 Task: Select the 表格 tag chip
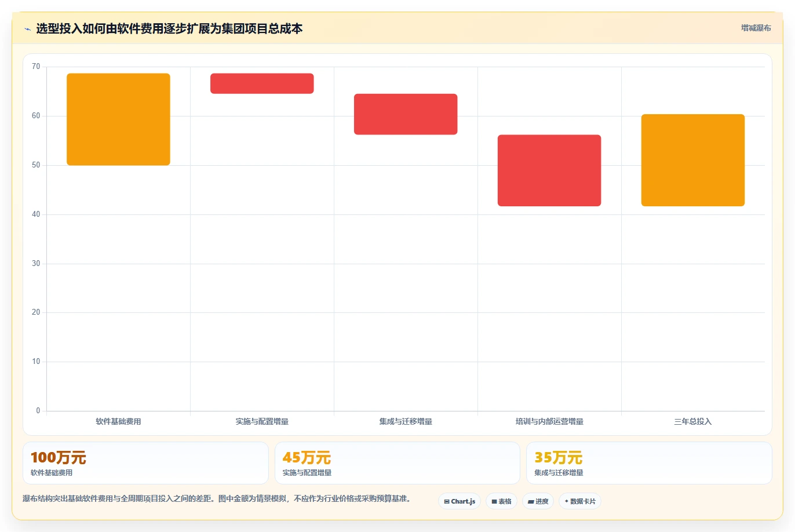coord(501,501)
